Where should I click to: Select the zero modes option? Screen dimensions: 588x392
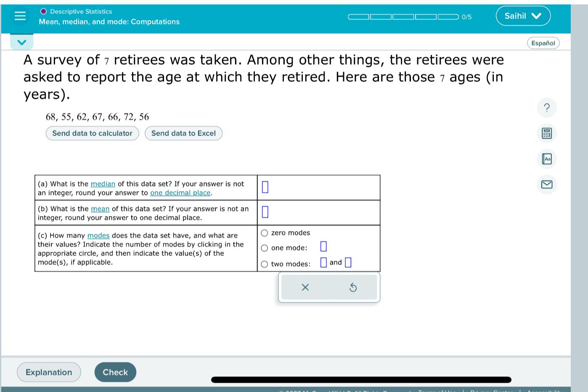[265, 232]
